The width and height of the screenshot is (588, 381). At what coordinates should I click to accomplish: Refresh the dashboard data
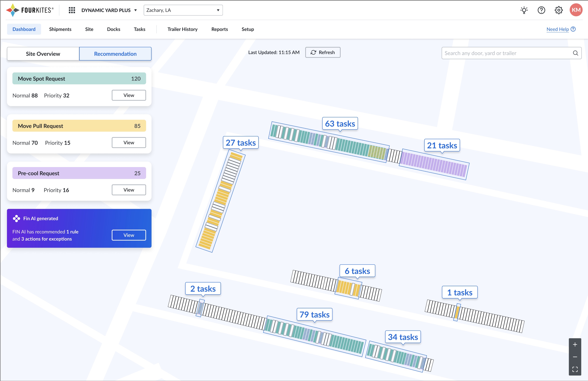(323, 53)
